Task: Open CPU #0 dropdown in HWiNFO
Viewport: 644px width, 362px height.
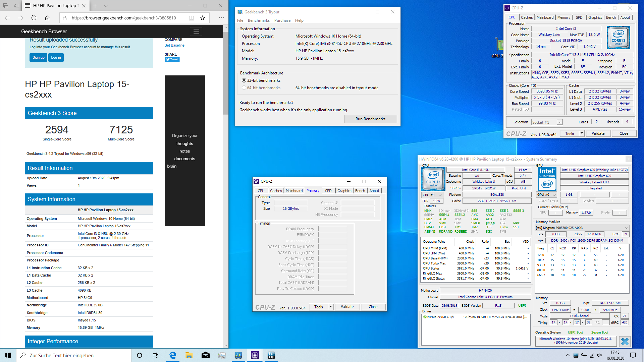Action: click(x=432, y=195)
